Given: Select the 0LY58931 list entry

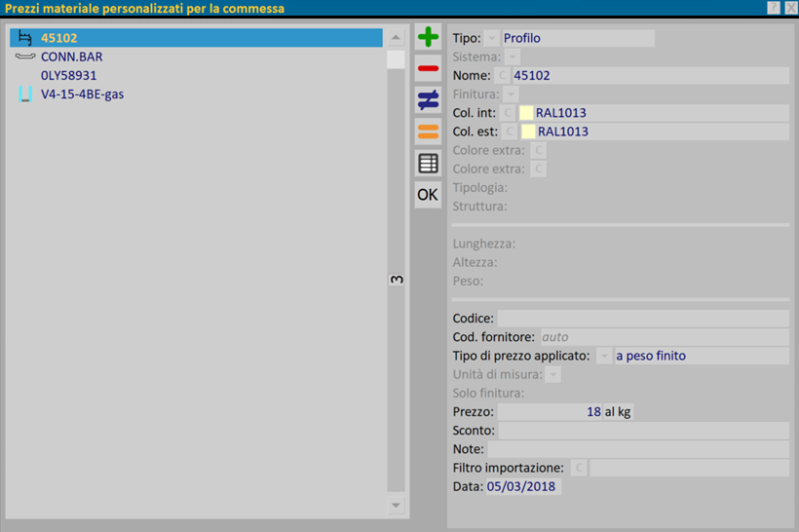Looking at the screenshot, I should pyautogui.click(x=68, y=75).
